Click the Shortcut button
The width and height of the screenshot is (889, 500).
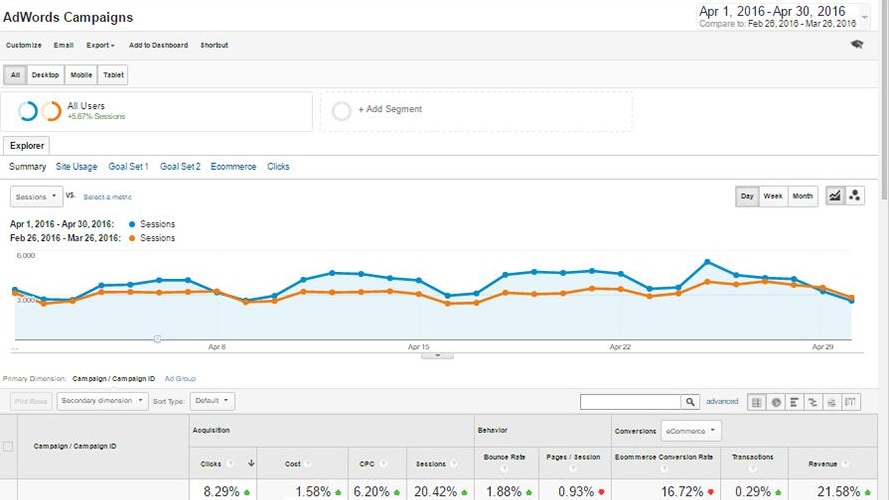click(214, 45)
